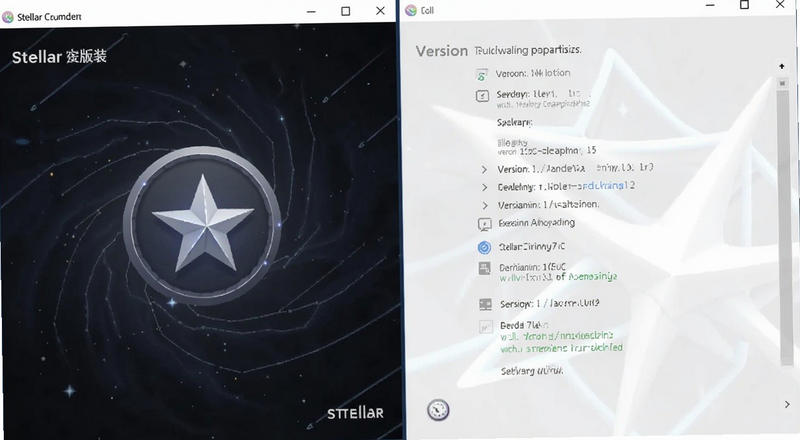The width and height of the screenshot is (800, 440).
Task: Expand the Cevlelny row chevron
Action: [484, 187]
